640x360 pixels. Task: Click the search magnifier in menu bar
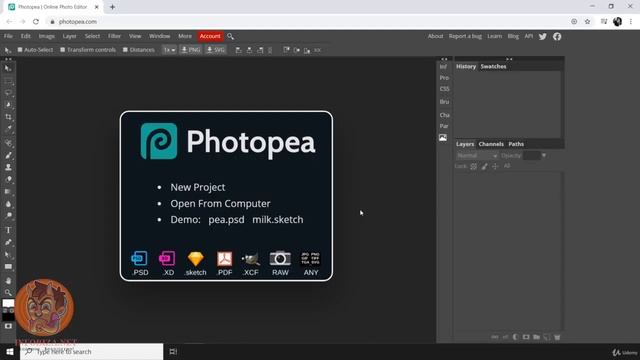[x=231, y=36]
